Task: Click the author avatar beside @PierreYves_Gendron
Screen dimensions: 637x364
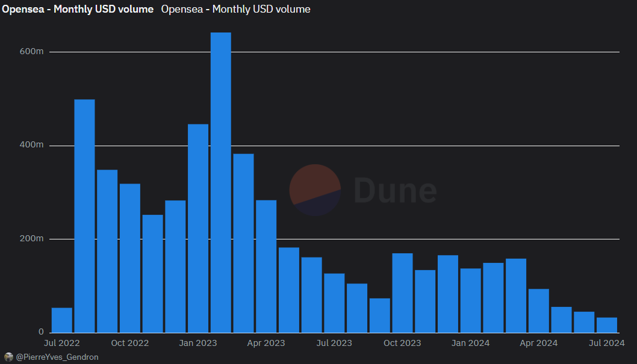Action: pos(8,357)
